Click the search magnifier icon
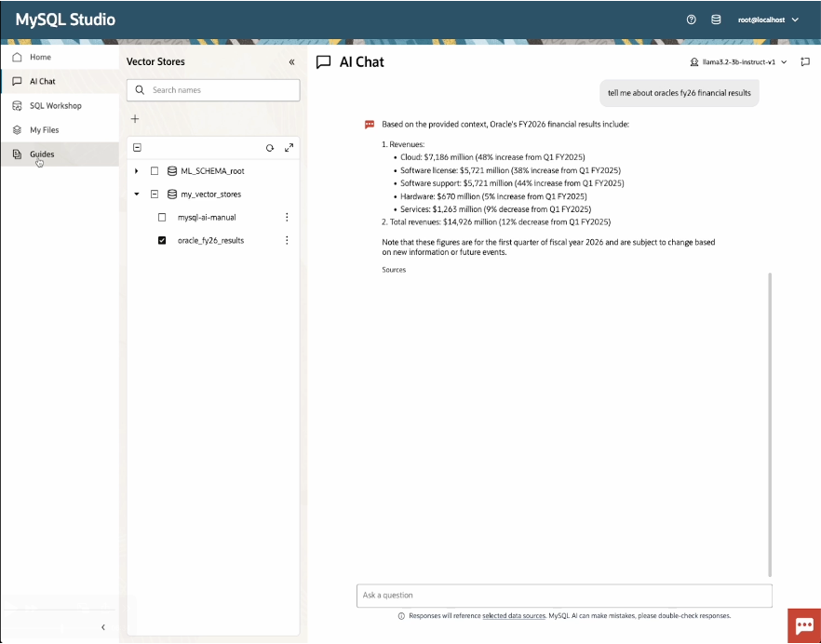Screen dimensions: 821x644 140,90
